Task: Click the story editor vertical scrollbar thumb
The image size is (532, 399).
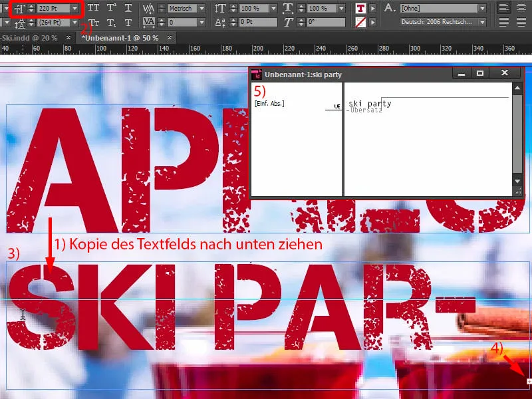Action: (x=517, y=134)
